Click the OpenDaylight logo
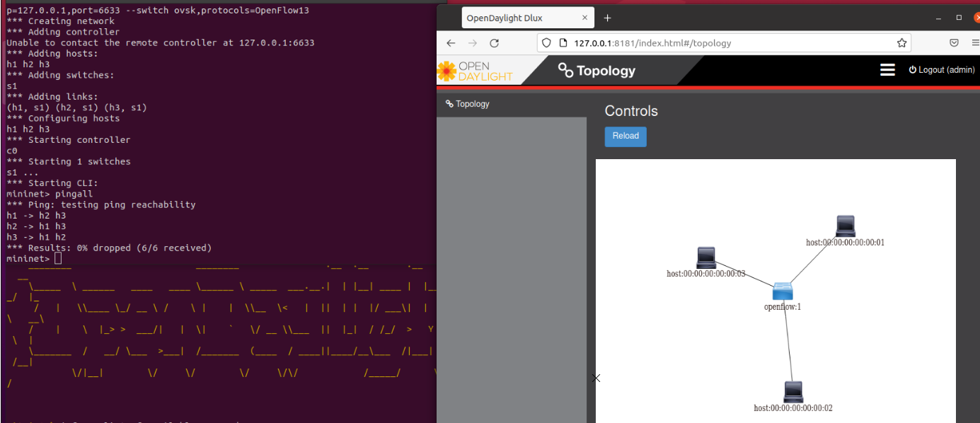 tap(475, 71)
